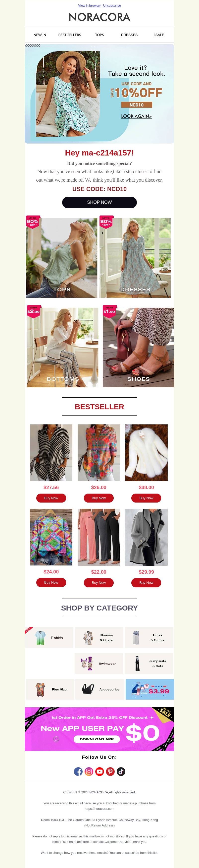Open the View in browser link
The image size is (199, 868).
tap(90, 5)
